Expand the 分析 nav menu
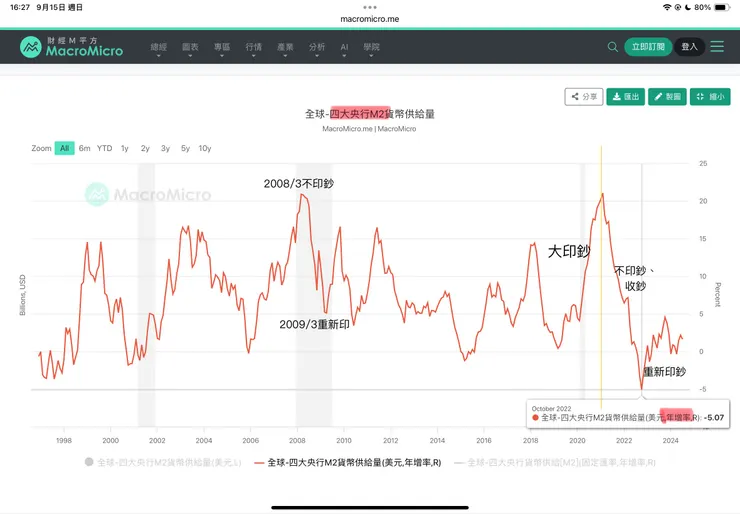Viewport: 740px width, 514px height. click(x=317, y=47)
